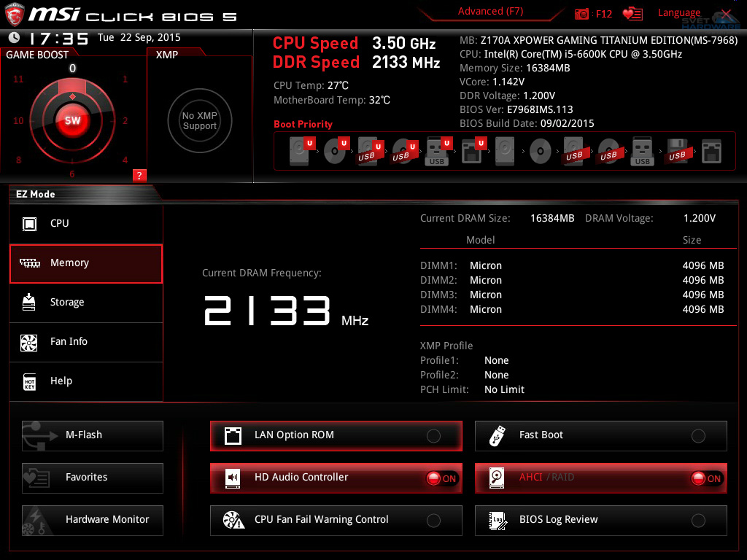This screenshot has width=747, height=560.
Task: Click the EZ Mode tab
Action: [35, 194]
